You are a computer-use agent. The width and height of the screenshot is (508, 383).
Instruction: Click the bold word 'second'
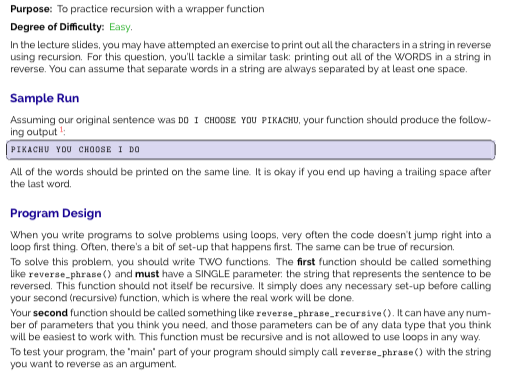point(50,313)
